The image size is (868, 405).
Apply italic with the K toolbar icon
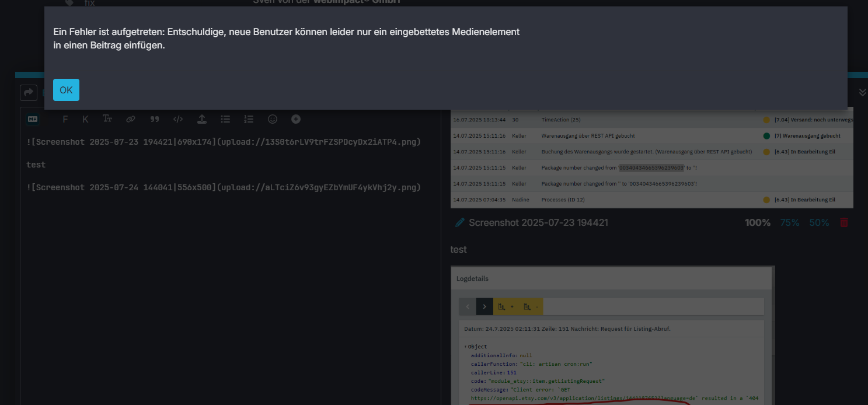pos(85,119)
